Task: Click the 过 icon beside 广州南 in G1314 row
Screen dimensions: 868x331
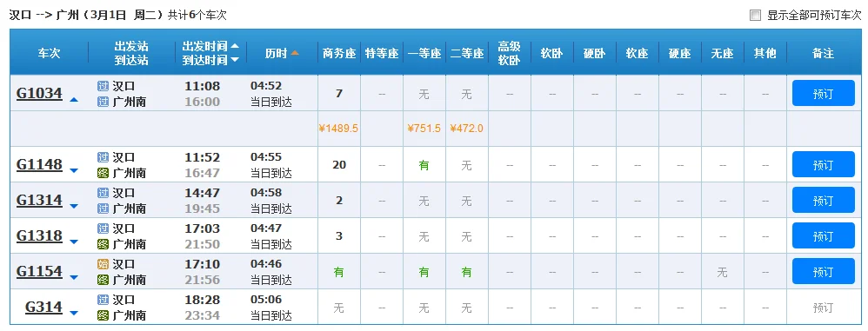Action: (103, 209)
